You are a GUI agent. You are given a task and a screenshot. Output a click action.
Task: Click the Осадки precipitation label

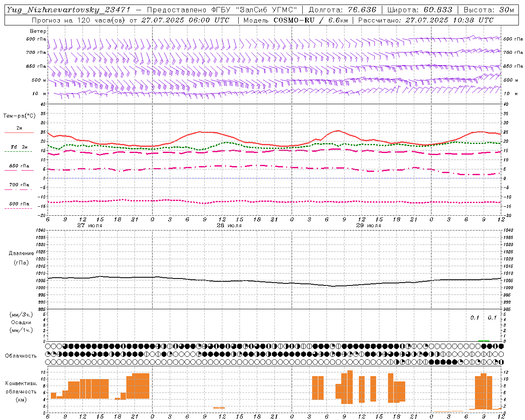pos(21,322)
